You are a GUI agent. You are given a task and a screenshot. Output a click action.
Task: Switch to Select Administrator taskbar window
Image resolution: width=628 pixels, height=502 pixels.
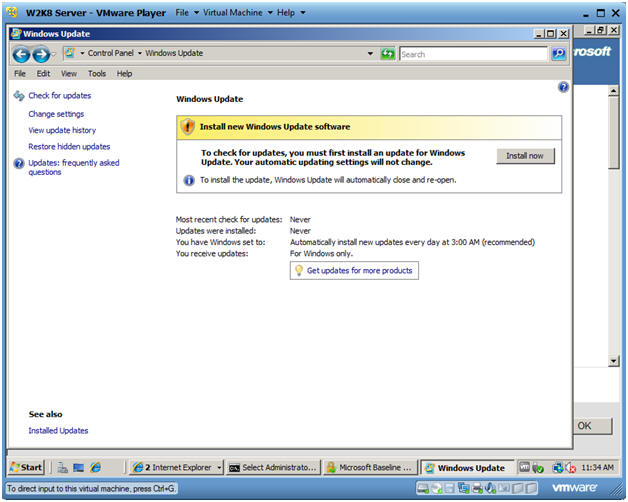pos(273,468)
